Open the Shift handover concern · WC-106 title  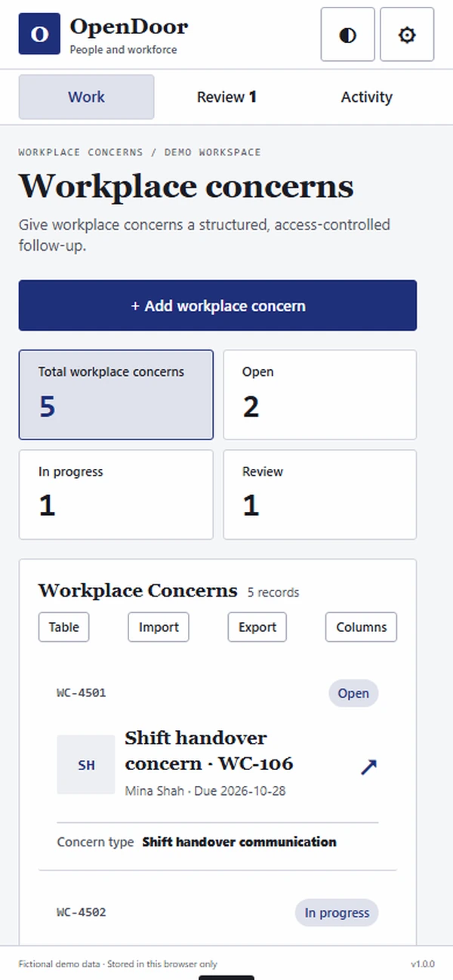(209, 750)
